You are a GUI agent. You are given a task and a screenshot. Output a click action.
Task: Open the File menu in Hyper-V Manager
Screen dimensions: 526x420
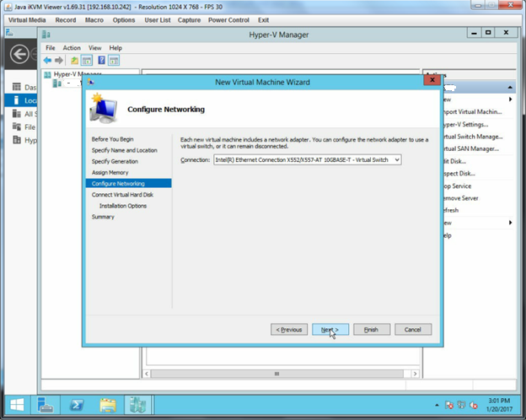coord(51,48)
